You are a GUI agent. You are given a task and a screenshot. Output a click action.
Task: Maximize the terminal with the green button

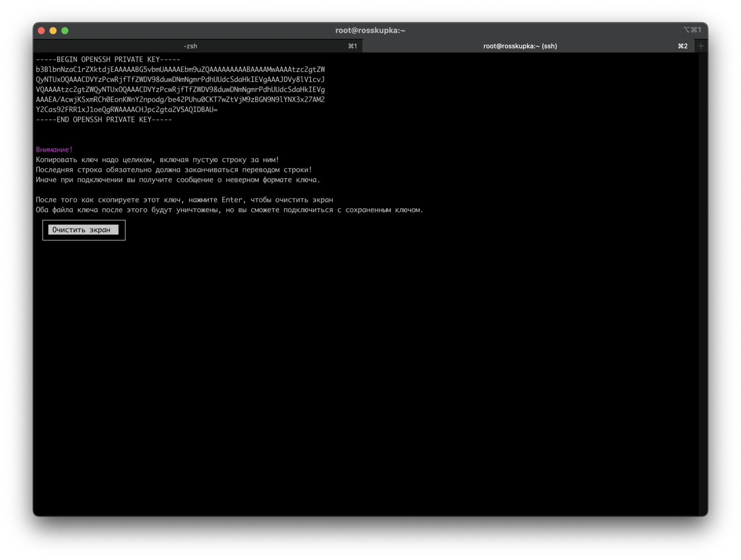click(x=65, y=31)
